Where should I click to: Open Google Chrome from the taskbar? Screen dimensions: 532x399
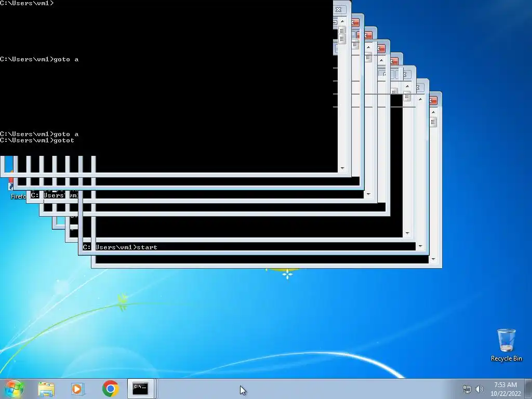(x=110, y=389)
